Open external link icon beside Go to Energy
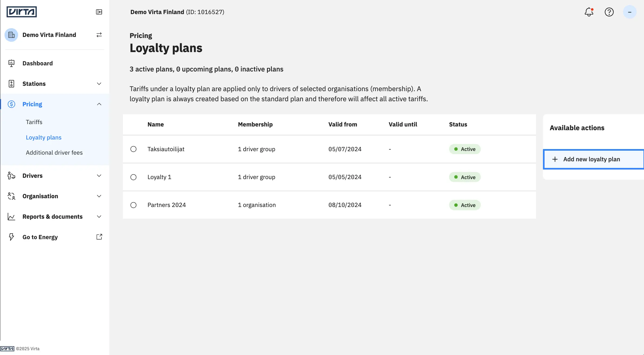The image size is (644, 355). (x=99, y=237)
